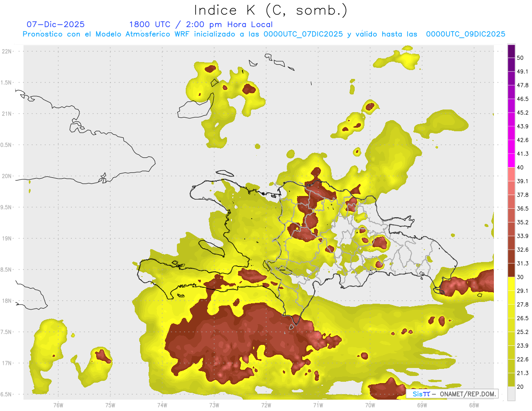The height and width of the screenshot is (411, 532).
Task: Click the "45.2" color scale value
Action: pos(523,113)
